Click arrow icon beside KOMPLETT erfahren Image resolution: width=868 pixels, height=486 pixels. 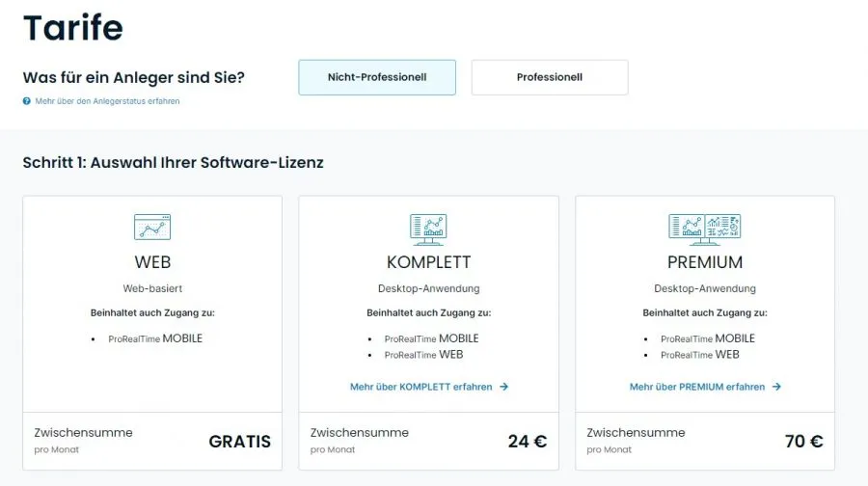[504, 387]
